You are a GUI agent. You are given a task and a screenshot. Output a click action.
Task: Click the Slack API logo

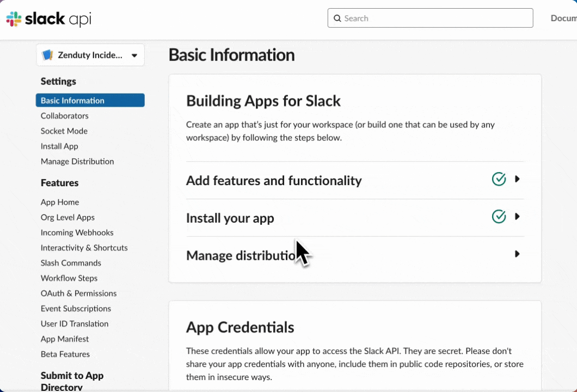(x=48, y=19)
